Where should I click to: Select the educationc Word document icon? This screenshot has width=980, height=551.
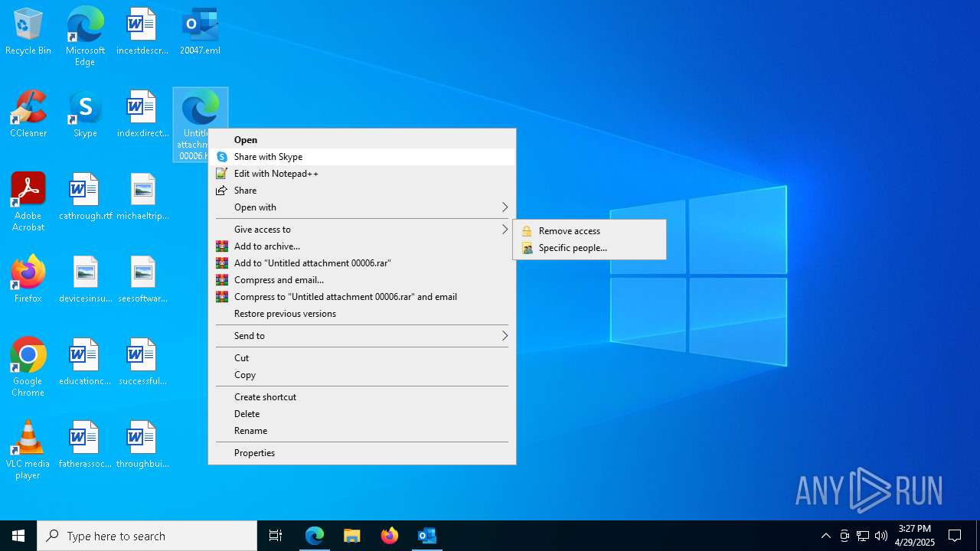coord(85,363)
